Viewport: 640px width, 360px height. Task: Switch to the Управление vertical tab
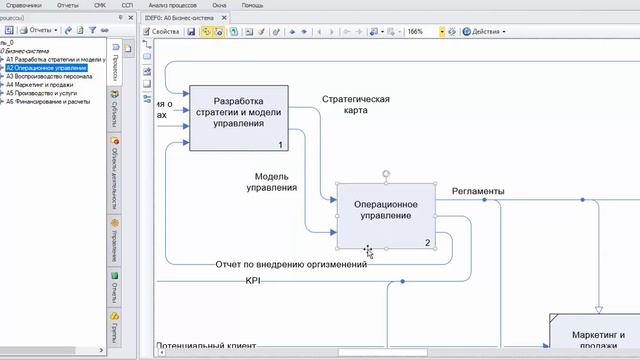pyautogui.click(x=115, y=241)
